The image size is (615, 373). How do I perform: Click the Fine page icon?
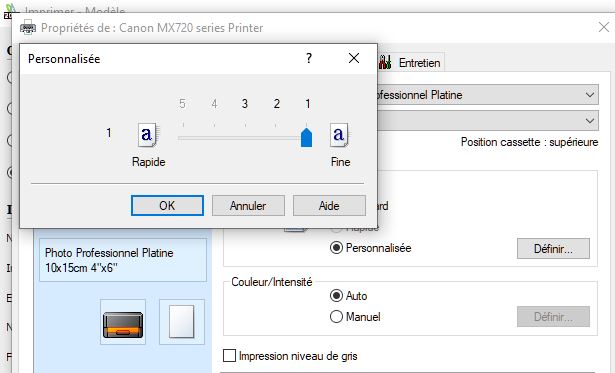[339, 135]
